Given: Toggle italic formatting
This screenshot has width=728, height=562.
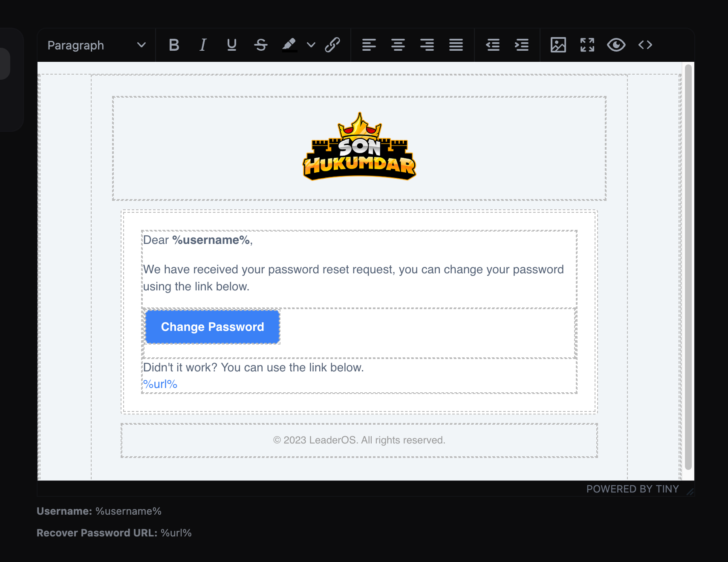Looking at the screenshot, I should coord(203,45).
